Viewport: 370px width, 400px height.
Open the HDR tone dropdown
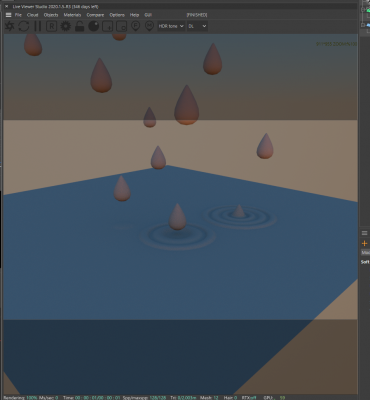tap(171, 26)
